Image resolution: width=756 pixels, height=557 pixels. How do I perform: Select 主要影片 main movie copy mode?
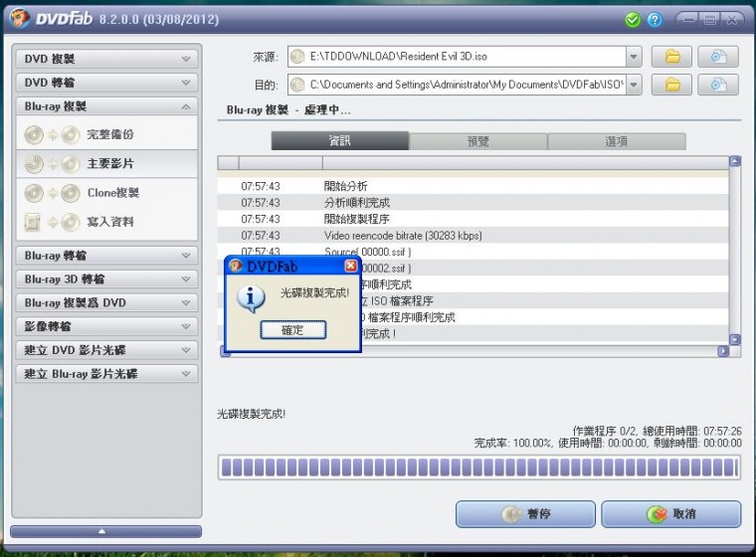(108, 163)
